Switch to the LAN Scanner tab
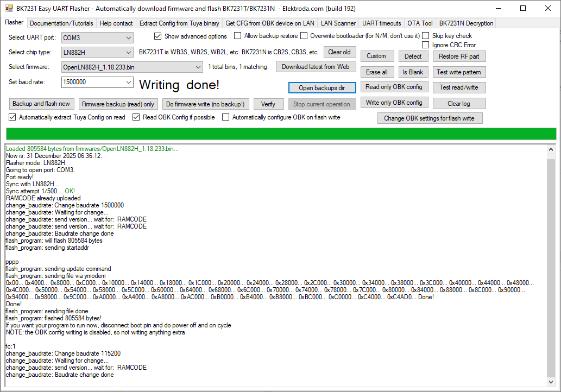This screenshot has height=392, width=561. 338,23
